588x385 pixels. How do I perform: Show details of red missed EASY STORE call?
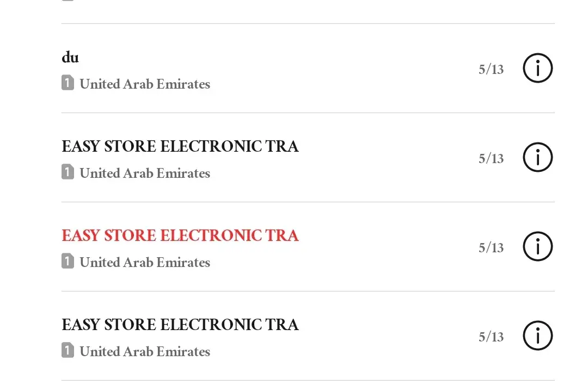pos(537,247)
